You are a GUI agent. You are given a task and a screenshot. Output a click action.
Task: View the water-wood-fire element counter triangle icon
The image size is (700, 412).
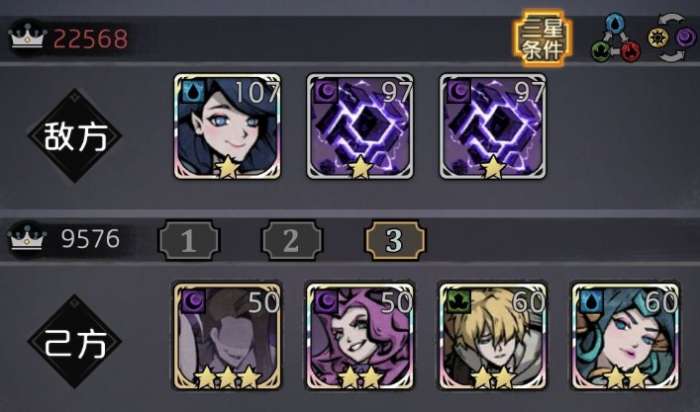pos(617,38)
